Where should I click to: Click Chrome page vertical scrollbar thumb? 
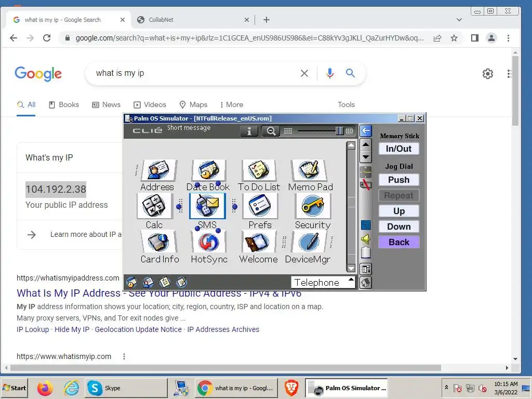pyautogui.click(x=515, y=90)
